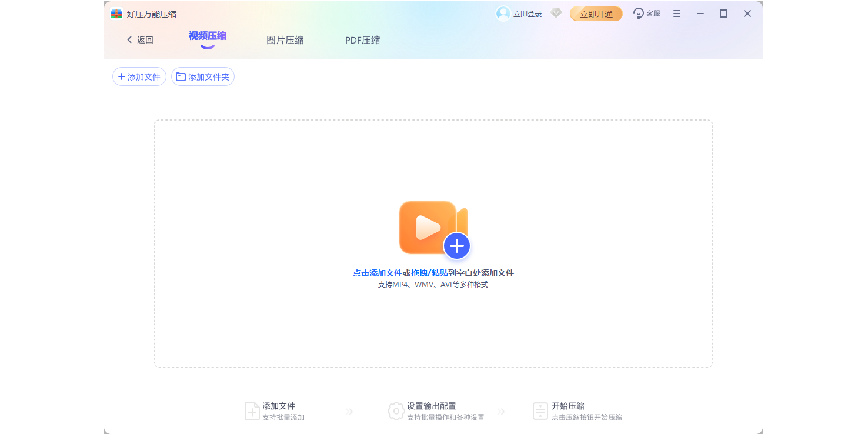Viewport: 868px width, 434px height.
Task: Click the 拖拽/粘贴 blue link text
Action: [x=429, y=273]
